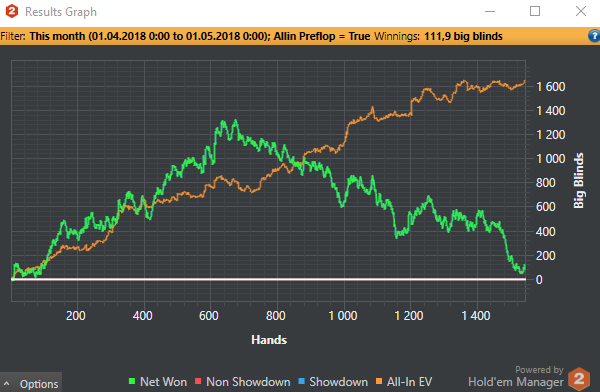
Task: Click the Hold'em Manager 2 badge bottom right
Action: pyautogui.click(x=579, y=379)
